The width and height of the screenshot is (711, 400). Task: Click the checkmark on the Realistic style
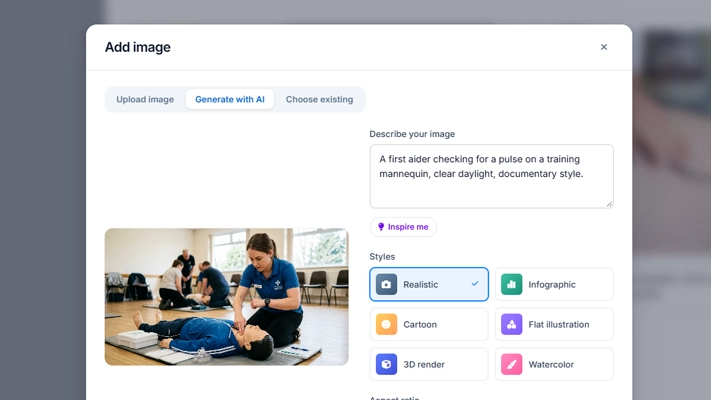pos(475,284)
